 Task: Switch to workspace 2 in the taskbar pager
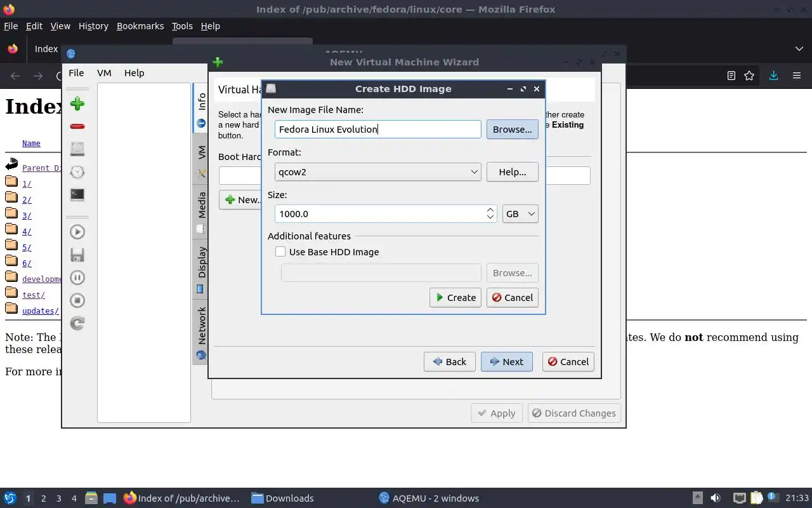43,498
